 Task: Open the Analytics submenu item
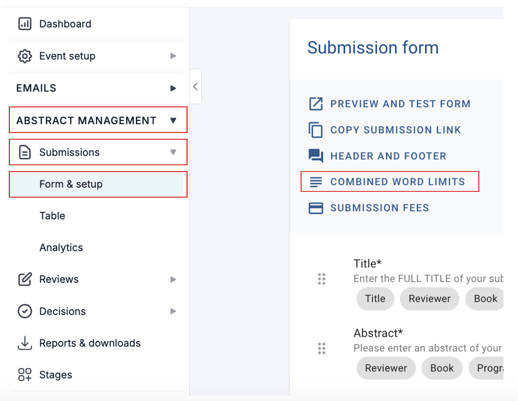(61, 247)
